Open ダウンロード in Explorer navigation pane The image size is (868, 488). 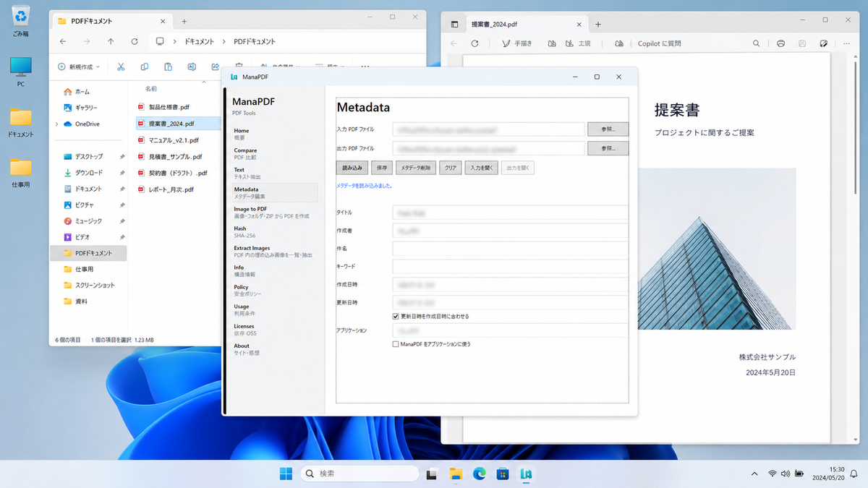click(x=89, y=173)
